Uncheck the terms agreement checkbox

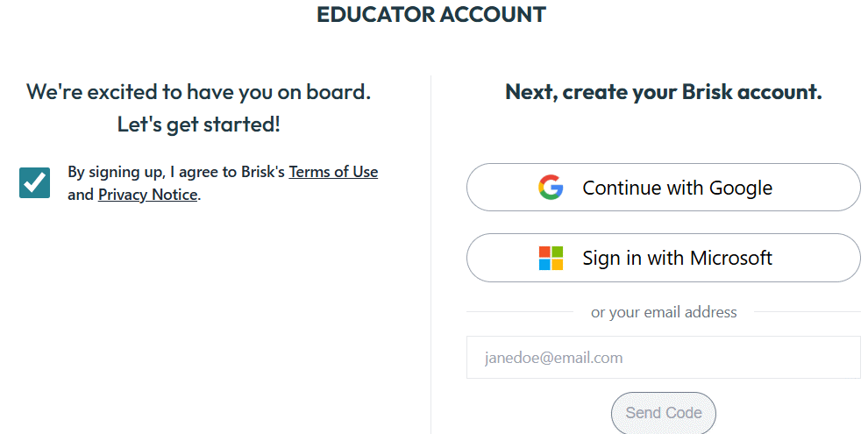click(x=35, y=182)
